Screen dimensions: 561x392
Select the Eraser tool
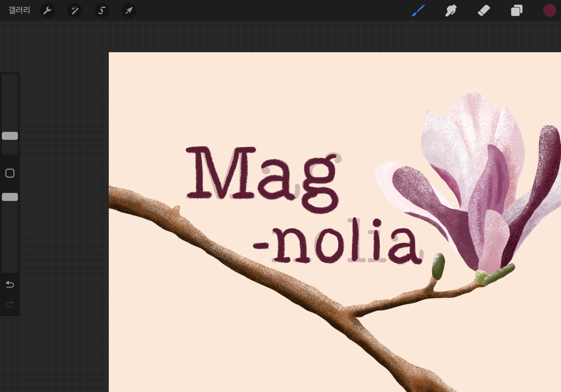point(484,11)
